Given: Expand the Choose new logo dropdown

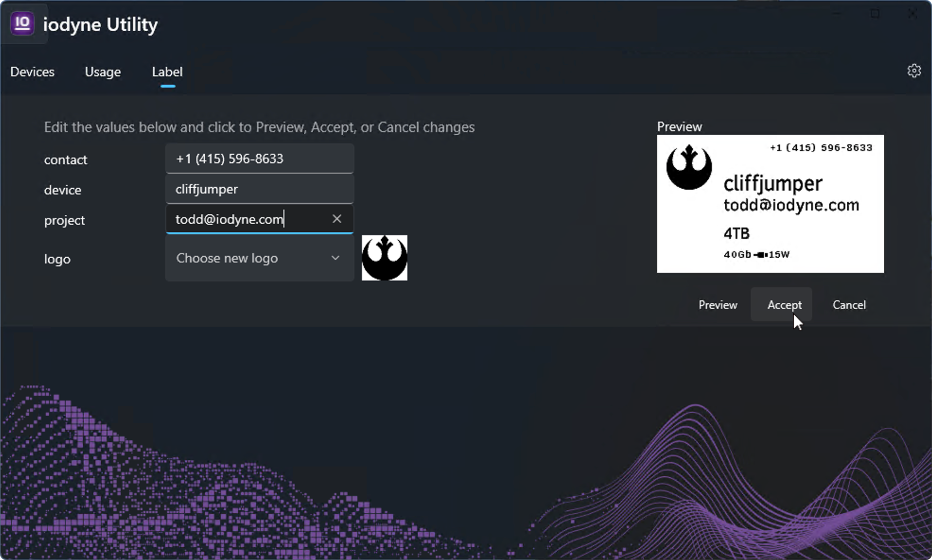Looking at the screenshot, I should (260, 258).
